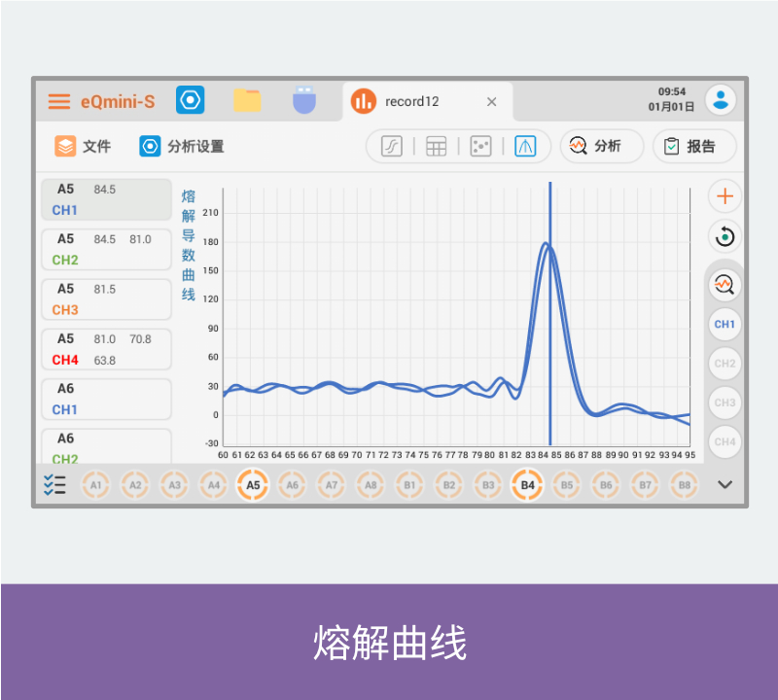This screenshot has width=778, height=700.
Task: Toggle CH1 channel on right sidebar
Action: 725,324
